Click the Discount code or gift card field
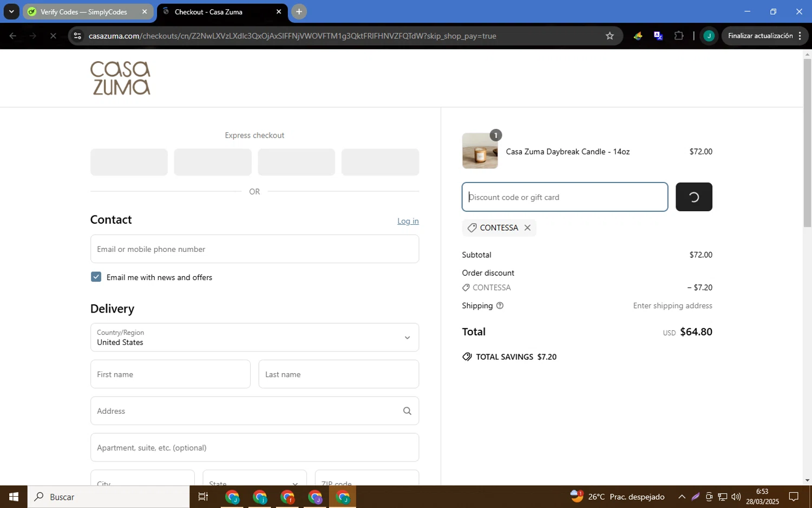The height and width of the screenshot is (508, 812). (564, 197)
